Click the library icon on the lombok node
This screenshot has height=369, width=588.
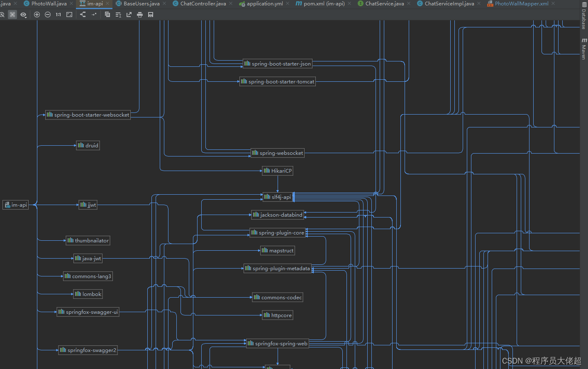tap(78, 294)
